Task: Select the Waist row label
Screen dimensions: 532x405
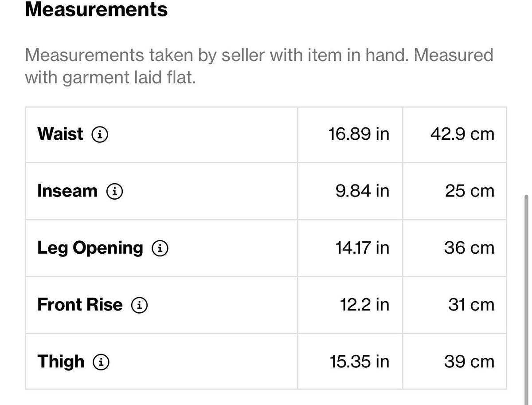Action: (x=60, y=134)
